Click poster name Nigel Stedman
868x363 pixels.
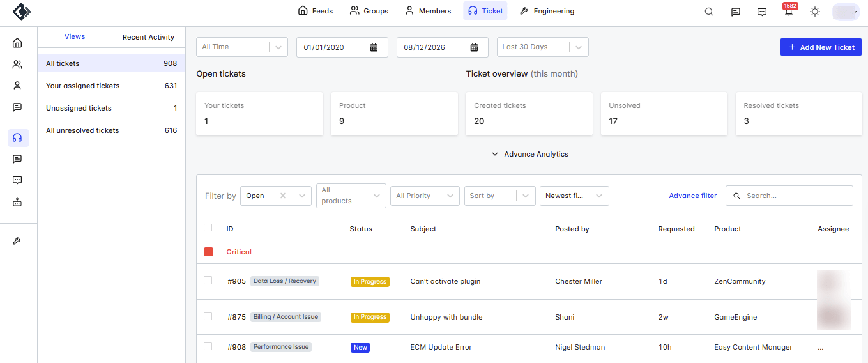pyautogui.click(x=580, y=347)
